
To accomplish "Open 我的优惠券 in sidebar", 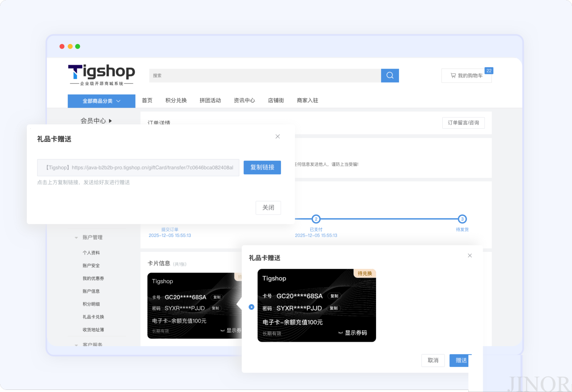I will tap(93, 278).
